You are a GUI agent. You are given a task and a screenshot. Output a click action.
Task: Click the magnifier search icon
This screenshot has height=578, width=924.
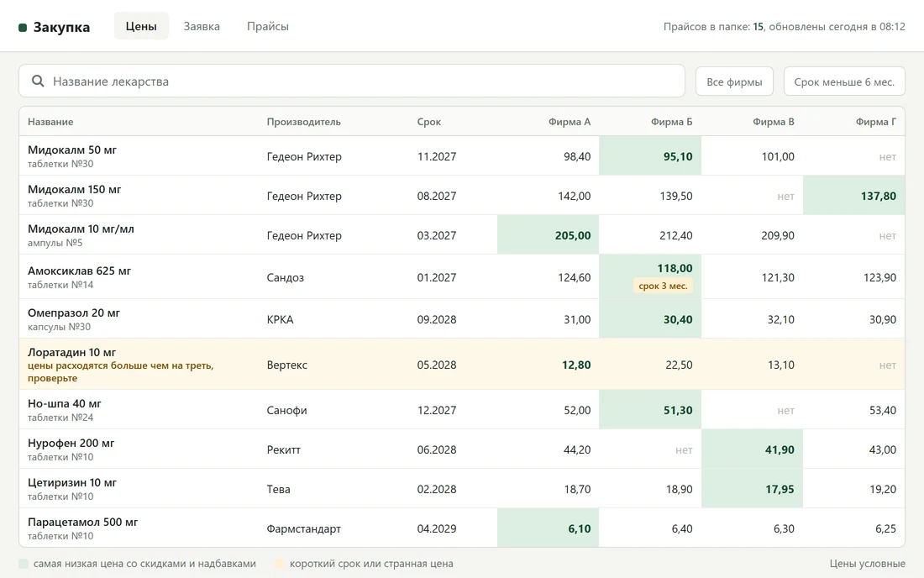tap(38, 81)
